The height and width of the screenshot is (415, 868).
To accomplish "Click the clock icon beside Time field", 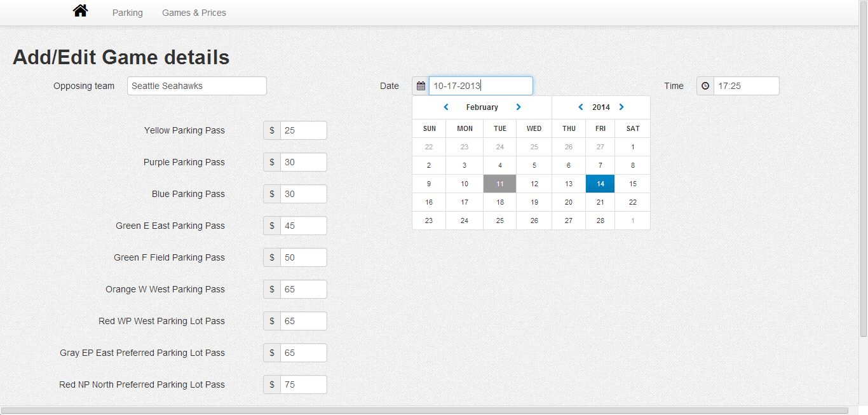I will coord(705,86).
